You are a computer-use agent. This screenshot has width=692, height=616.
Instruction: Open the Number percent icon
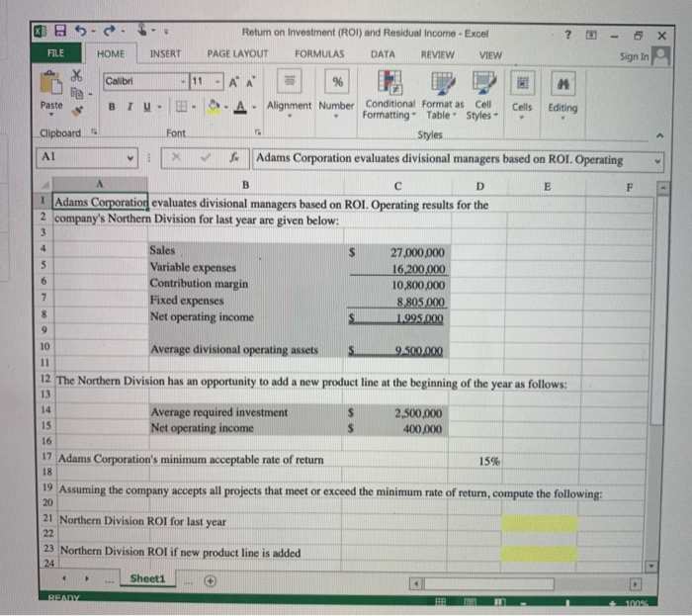338,81
